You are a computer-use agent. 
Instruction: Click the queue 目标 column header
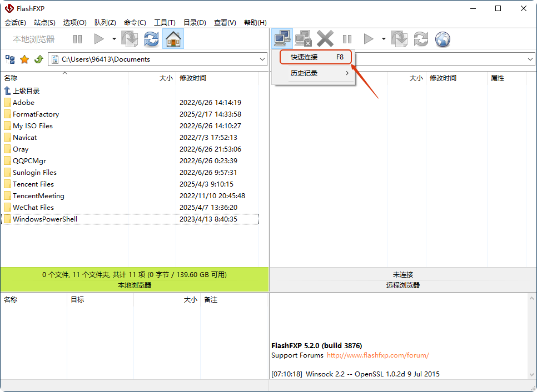click(100, 300)
